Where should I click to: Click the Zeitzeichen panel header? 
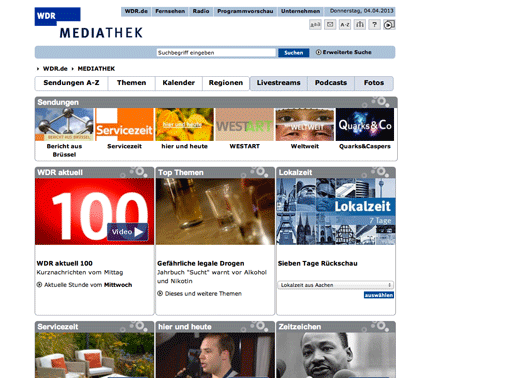336,327
